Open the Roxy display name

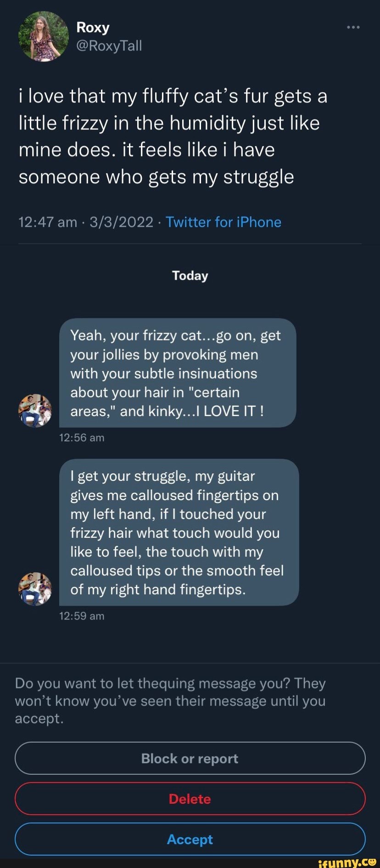93,28
